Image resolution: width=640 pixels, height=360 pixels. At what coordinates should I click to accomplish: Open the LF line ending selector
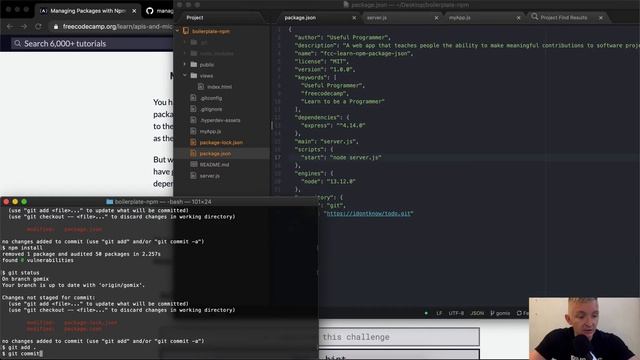pos(439,313)
